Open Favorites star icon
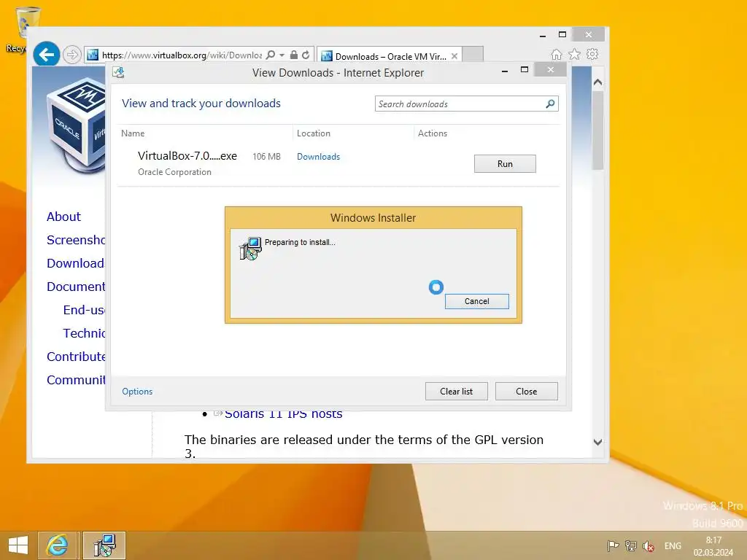This screenshot has height=560, width=747. coord(575,54)
